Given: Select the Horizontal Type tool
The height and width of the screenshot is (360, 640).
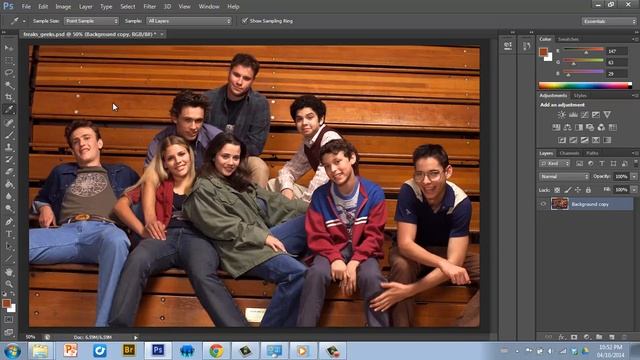Looking at the screenshot, I should pyautogui.click(x=9, y=234).
